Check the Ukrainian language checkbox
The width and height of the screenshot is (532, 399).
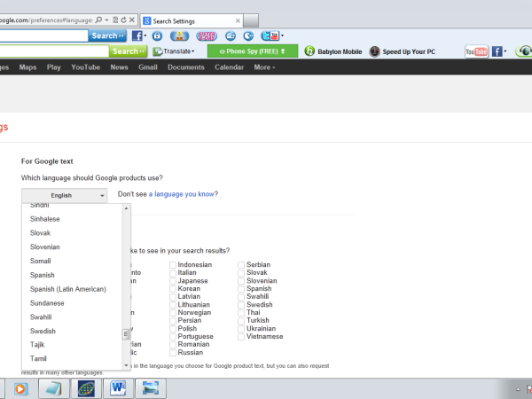click(x=241, y=329)
